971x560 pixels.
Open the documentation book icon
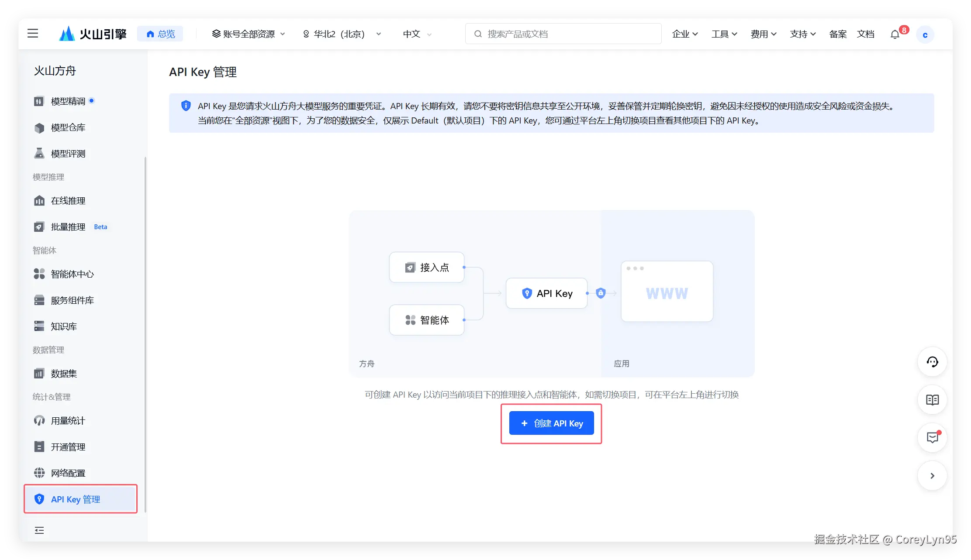tap(933, 400)
